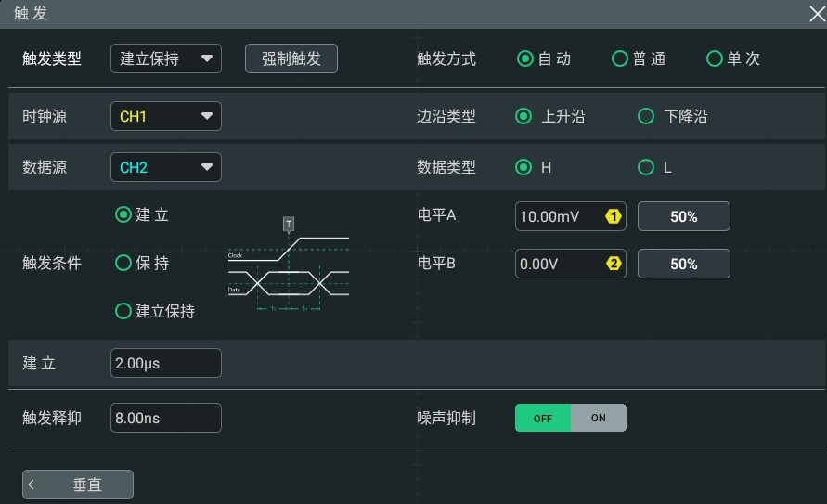Click the setup-hold timing diagram
Screen dimensions: 827x504
pos(289,264)
